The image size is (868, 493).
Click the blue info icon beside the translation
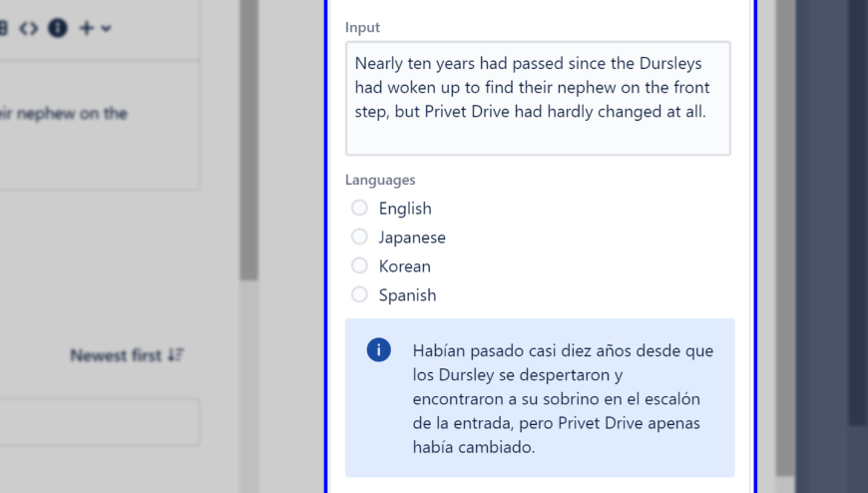[x=378, y=350]
